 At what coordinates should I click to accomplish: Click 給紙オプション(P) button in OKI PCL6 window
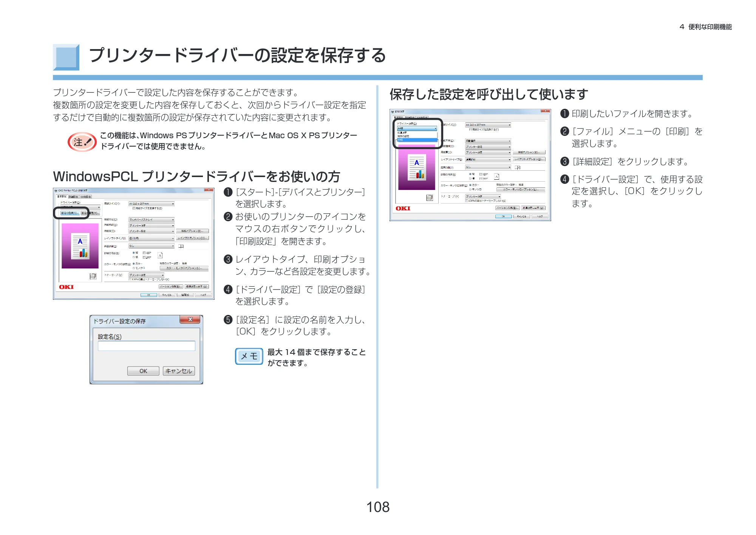[192, 231]
